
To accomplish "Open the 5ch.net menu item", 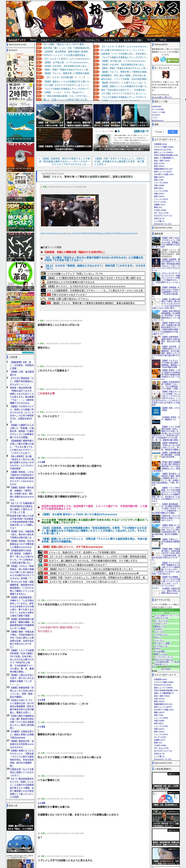I will tap(151, 40).
